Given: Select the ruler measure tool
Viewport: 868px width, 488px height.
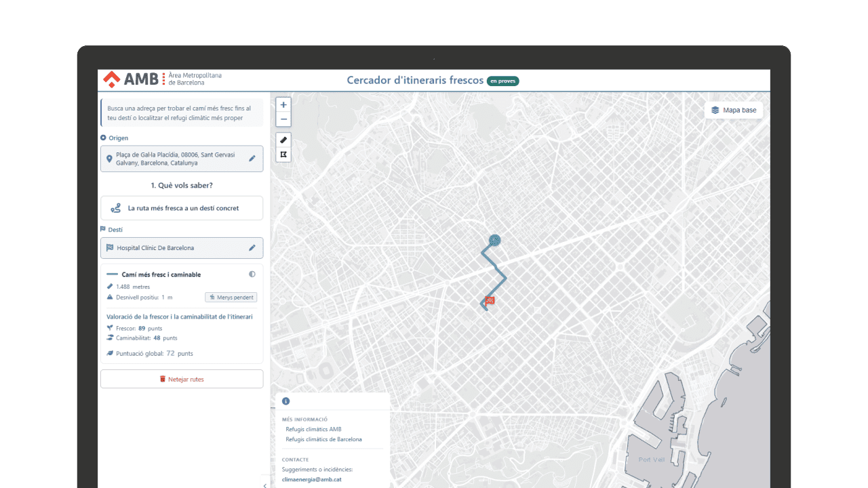Looking at the screenshot, I should tap(283, 140).
